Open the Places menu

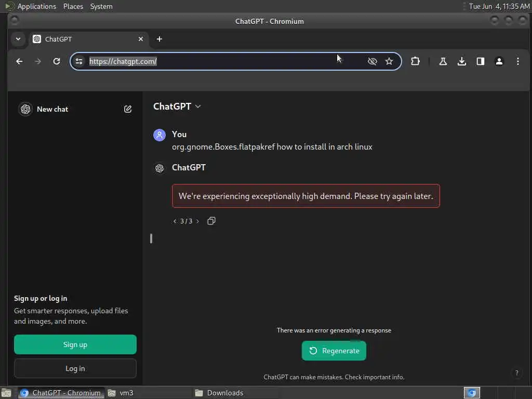point(73,6)
